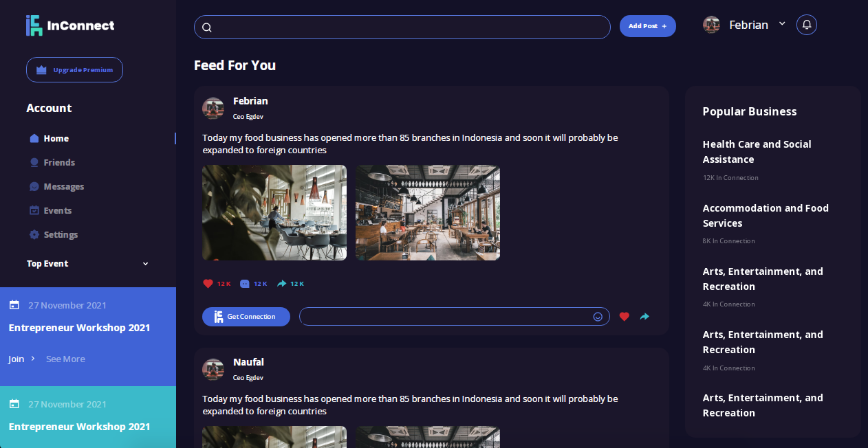
Task: Click the name Naufal on second post
Action: point(248,362)
